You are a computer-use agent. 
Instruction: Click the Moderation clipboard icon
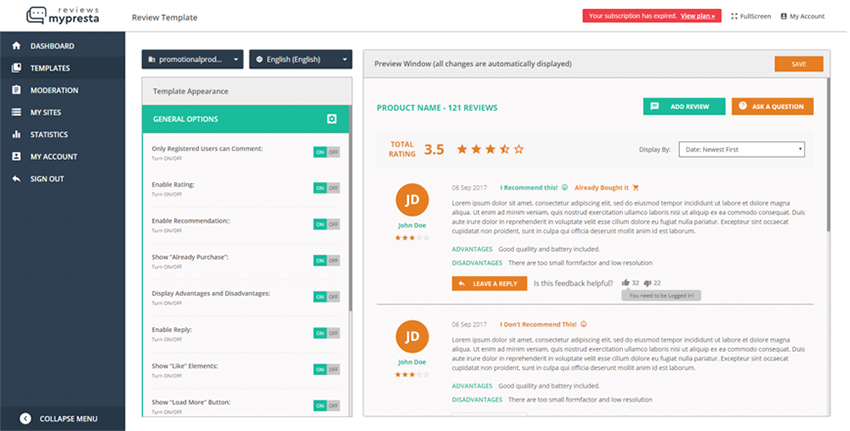(x=16, y=90)
